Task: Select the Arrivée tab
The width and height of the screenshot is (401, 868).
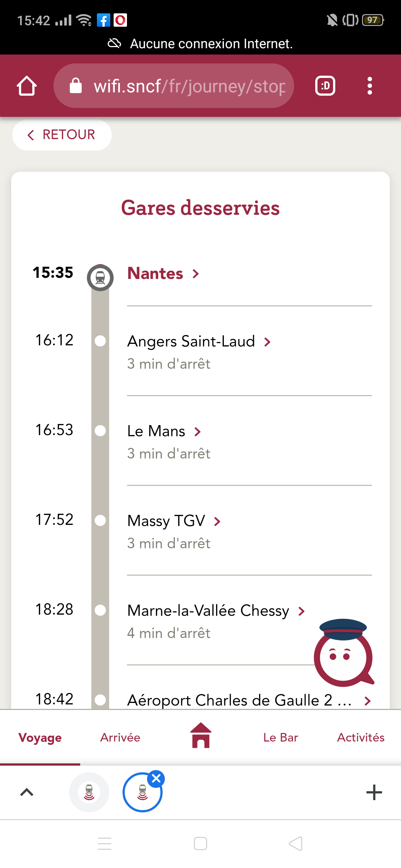Action: pyautogui.click(x=120, y=737)
